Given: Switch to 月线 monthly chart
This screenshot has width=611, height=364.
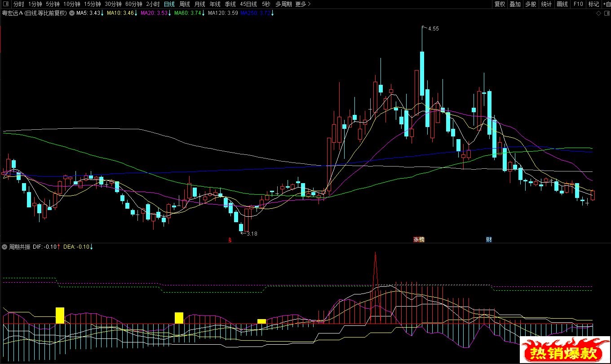Looking at the screenshot, I should [x=199, y=4].
